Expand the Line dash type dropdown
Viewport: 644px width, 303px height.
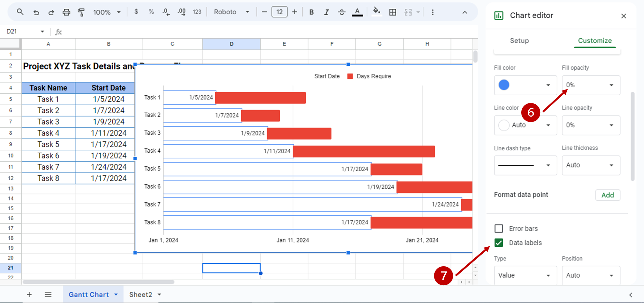(525, 165)
